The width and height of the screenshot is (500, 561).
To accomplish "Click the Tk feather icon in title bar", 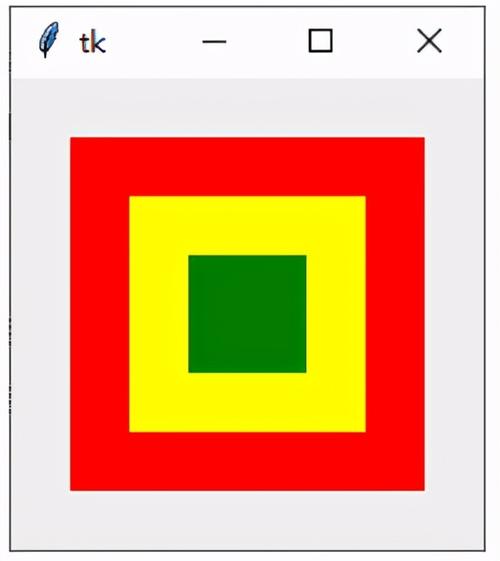I will click(49, 39).
